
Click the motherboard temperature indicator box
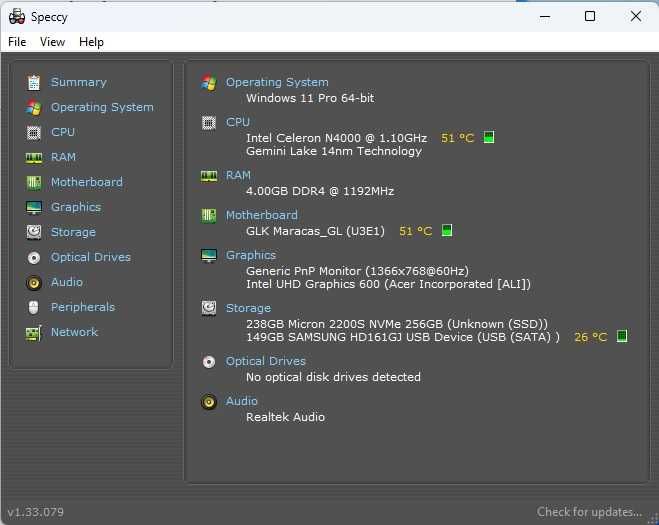tap(447, 231)
